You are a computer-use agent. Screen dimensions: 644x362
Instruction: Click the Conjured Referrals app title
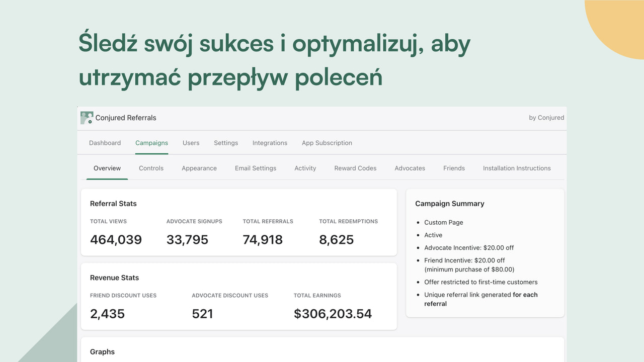coord(126,118)
